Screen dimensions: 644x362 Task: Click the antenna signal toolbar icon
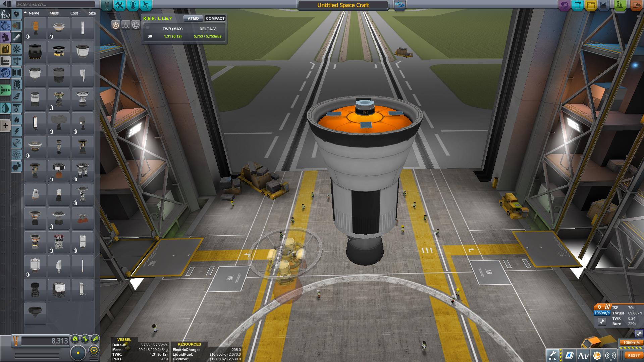611,355
